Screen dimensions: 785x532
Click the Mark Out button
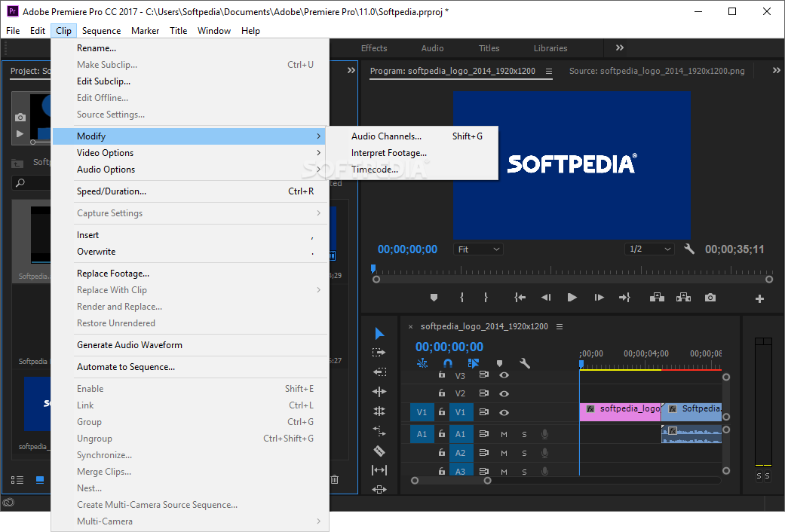click(x=486, y=298)
